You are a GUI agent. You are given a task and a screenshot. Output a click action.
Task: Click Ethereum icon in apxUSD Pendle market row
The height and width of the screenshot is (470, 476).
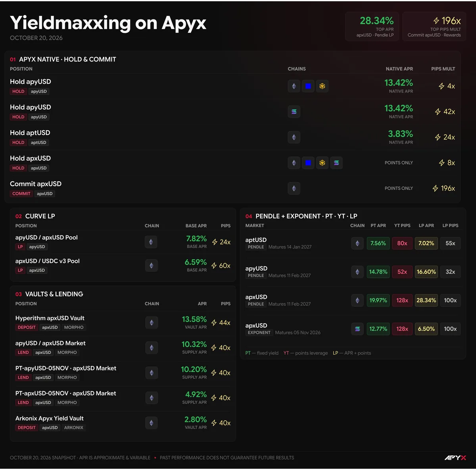[357, 300]
